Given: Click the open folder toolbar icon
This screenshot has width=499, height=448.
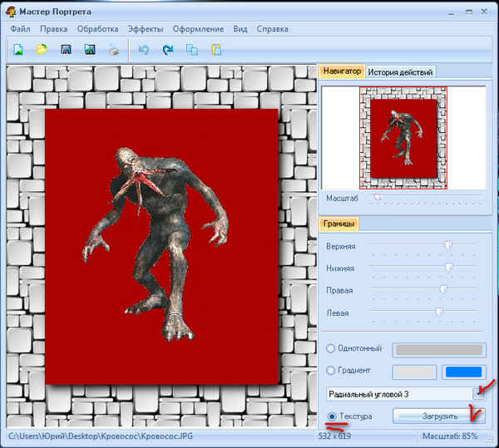Looking at the screenshot, I should point(41,50).
